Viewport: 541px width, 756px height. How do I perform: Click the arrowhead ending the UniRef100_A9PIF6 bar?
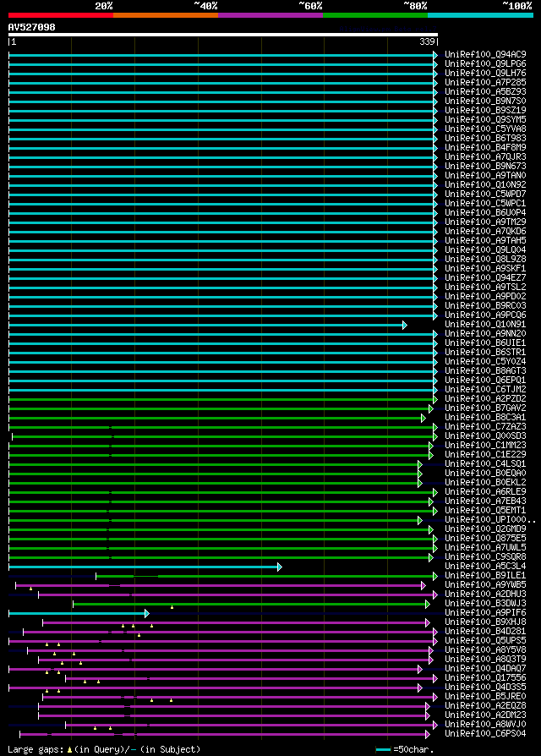point(147,613)
